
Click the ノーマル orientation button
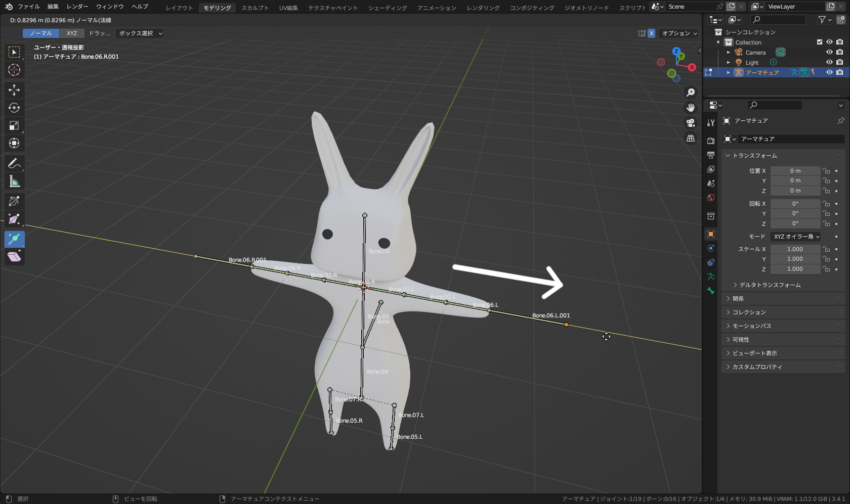41,33
